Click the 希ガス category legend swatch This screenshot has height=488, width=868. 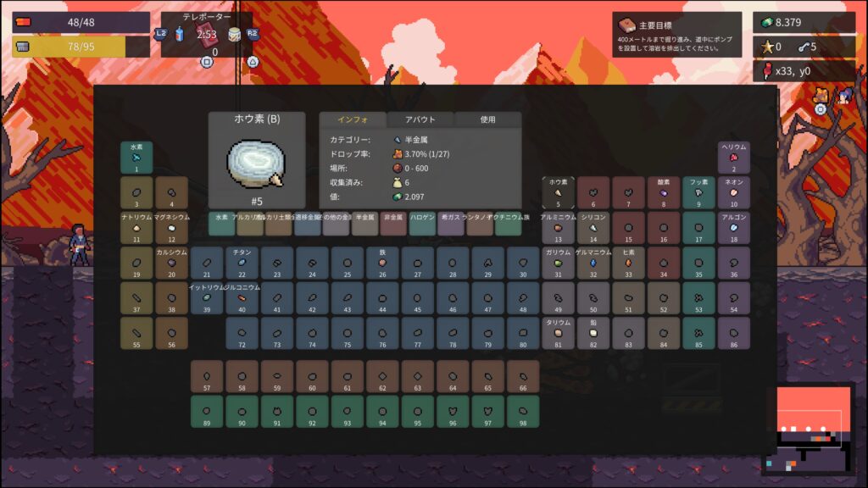[451, 224]
